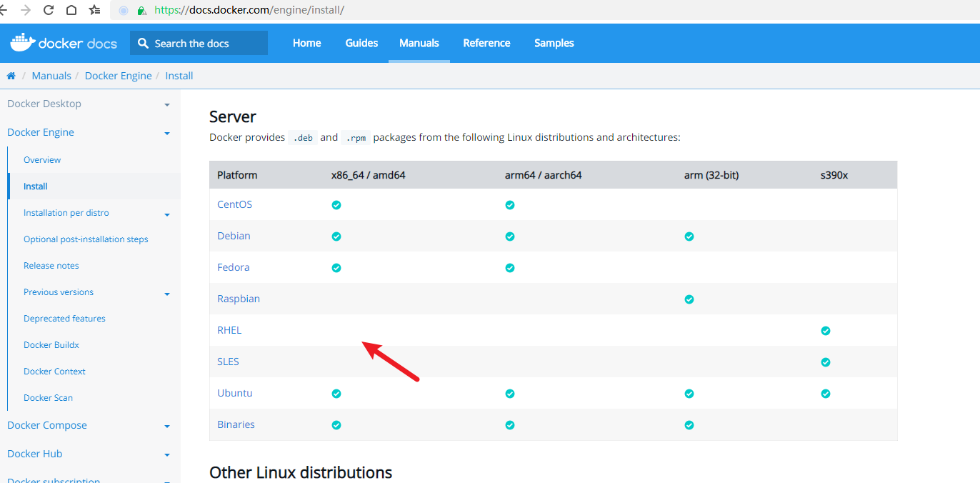
Task: Click Manuals in breadcrumb
Action: point(51,76)
